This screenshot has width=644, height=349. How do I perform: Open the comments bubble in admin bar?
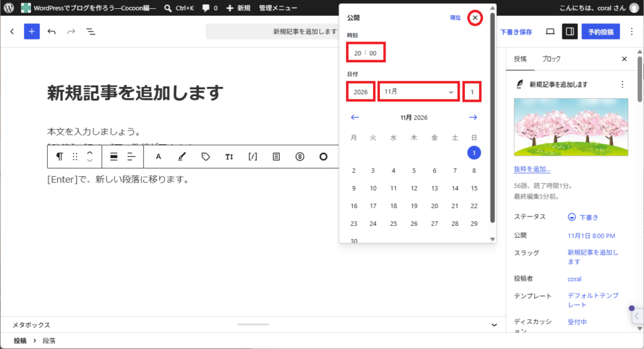pyautogui.click(x=210, y=8)
